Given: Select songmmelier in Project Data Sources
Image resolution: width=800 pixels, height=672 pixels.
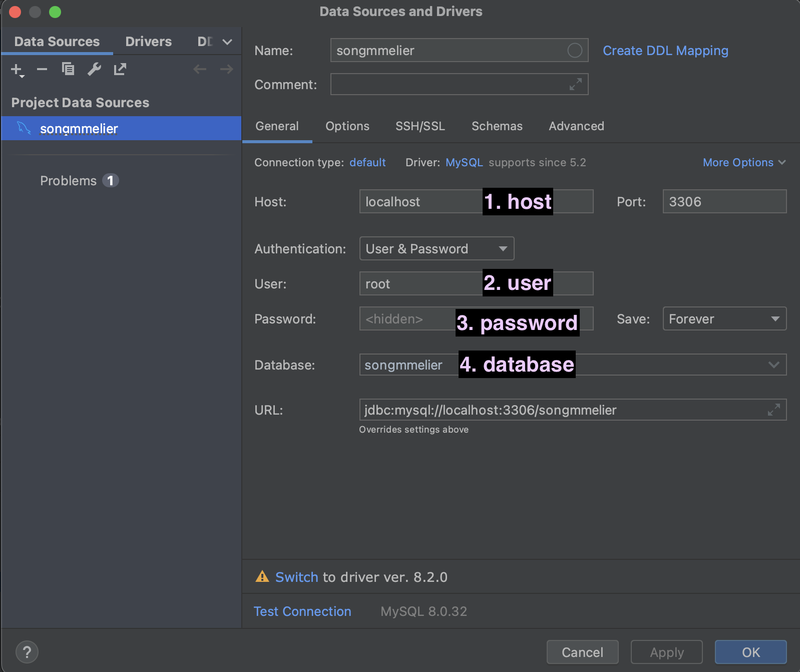Looking at the screenshot, I should tap(121, 128).
